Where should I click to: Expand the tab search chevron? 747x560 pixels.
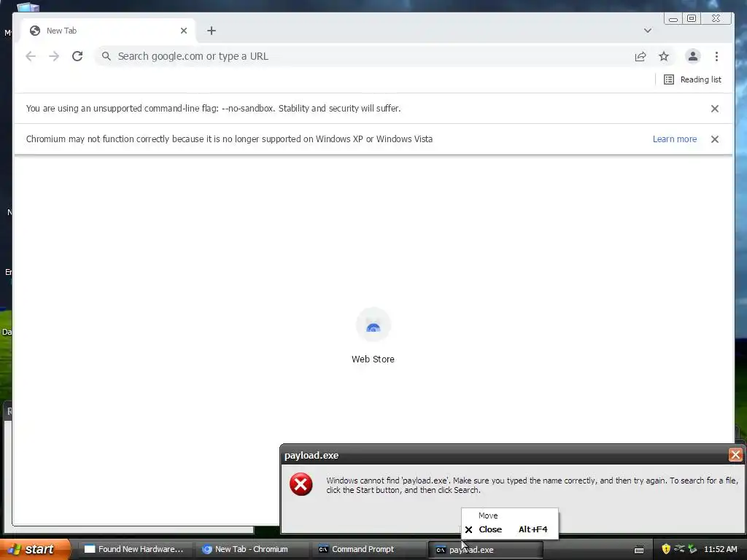pyautogui.click(x=648, y=31)
